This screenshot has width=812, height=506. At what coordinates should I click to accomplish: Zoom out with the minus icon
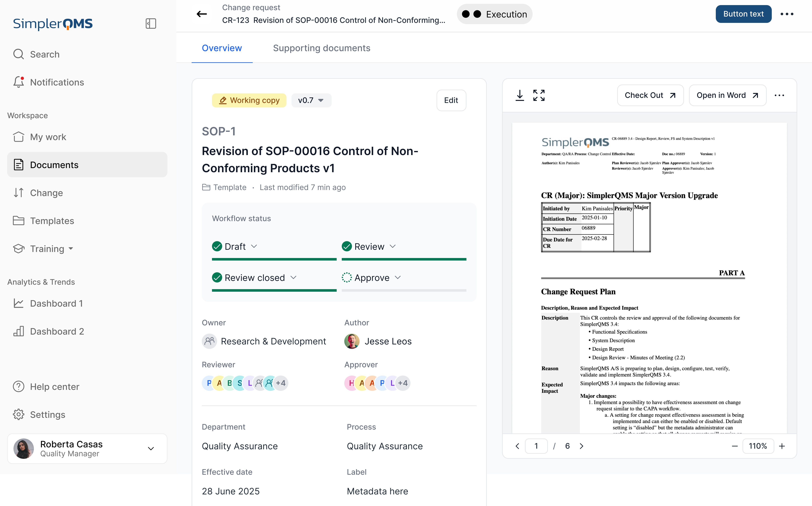point(735,446)
